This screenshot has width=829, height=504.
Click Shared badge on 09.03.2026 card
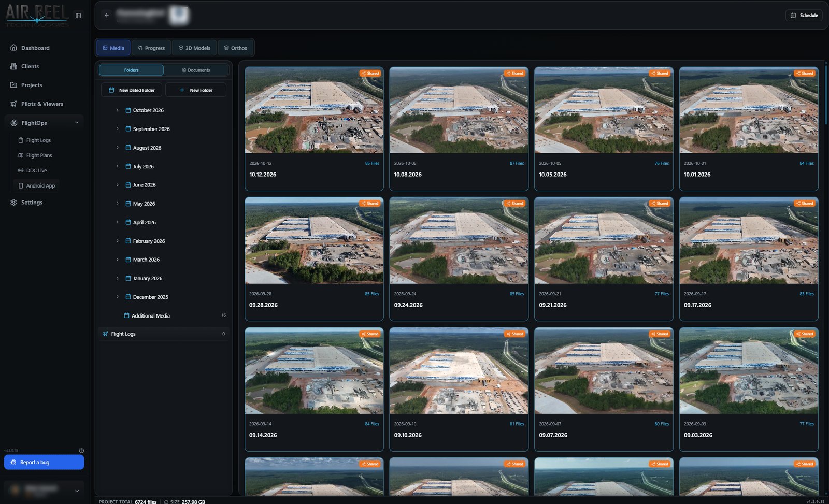coord(805,334)
